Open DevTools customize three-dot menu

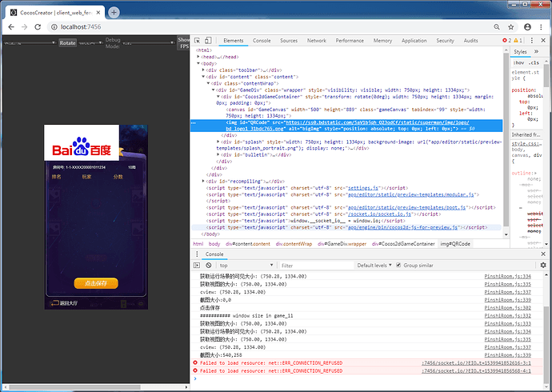pos(532,41)
